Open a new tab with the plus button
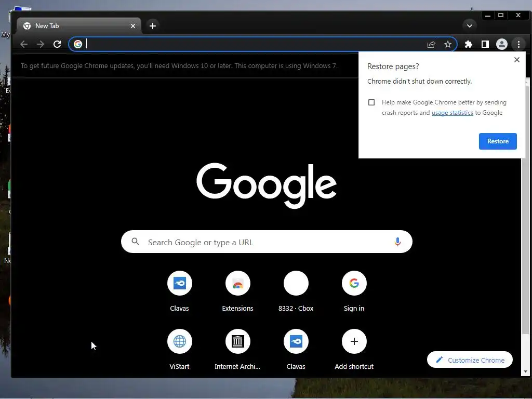This screenshot has height=399, width=532. (153, 26)
